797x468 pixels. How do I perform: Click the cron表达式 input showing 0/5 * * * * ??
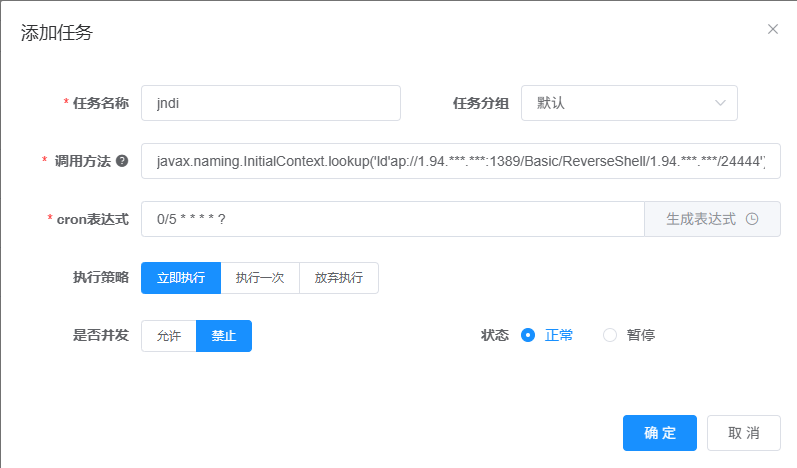[x=392, y=219]
